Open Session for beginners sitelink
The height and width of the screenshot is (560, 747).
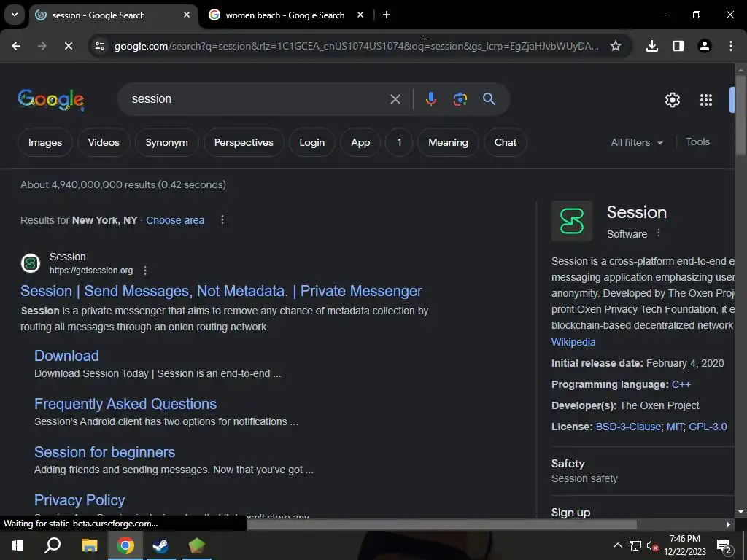tap(104, 452)
